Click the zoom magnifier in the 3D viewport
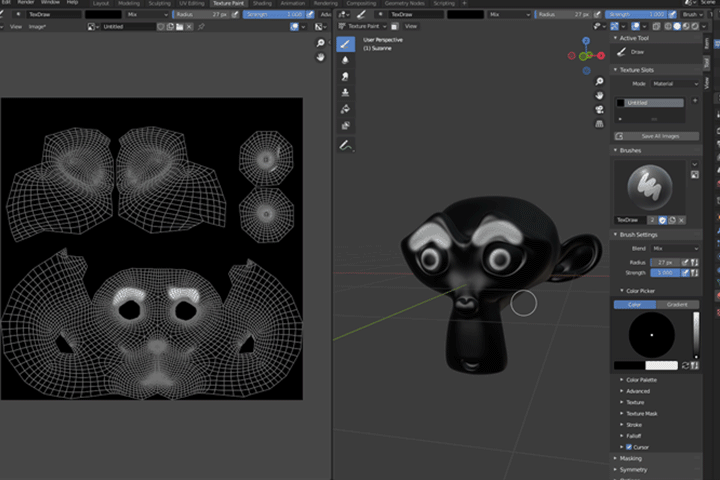Screen dimensions: 720x480 pos(599,81)
